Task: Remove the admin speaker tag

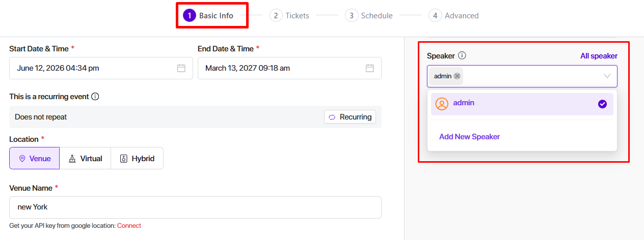Action: [x=457, y=76]
